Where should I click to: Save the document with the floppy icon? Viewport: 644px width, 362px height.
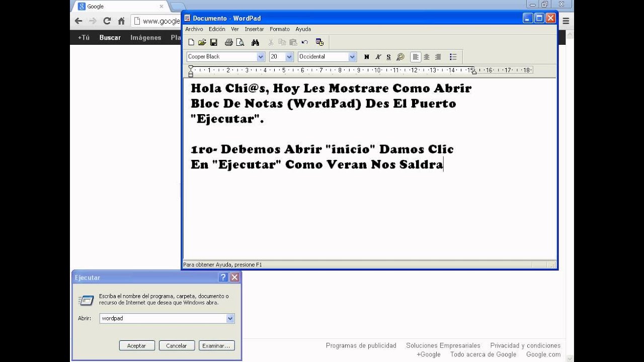coord(213,42)
